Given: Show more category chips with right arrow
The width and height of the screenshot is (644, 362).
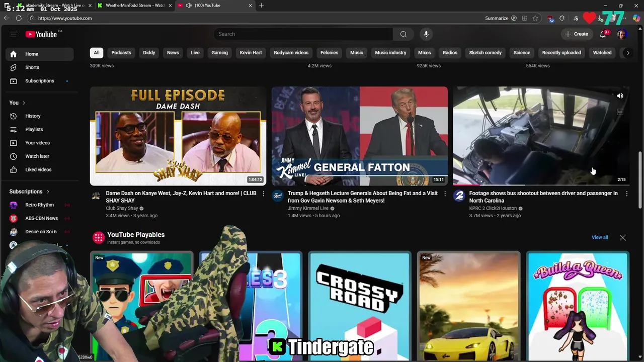Looking at the screenshot, I should point(627,53).
